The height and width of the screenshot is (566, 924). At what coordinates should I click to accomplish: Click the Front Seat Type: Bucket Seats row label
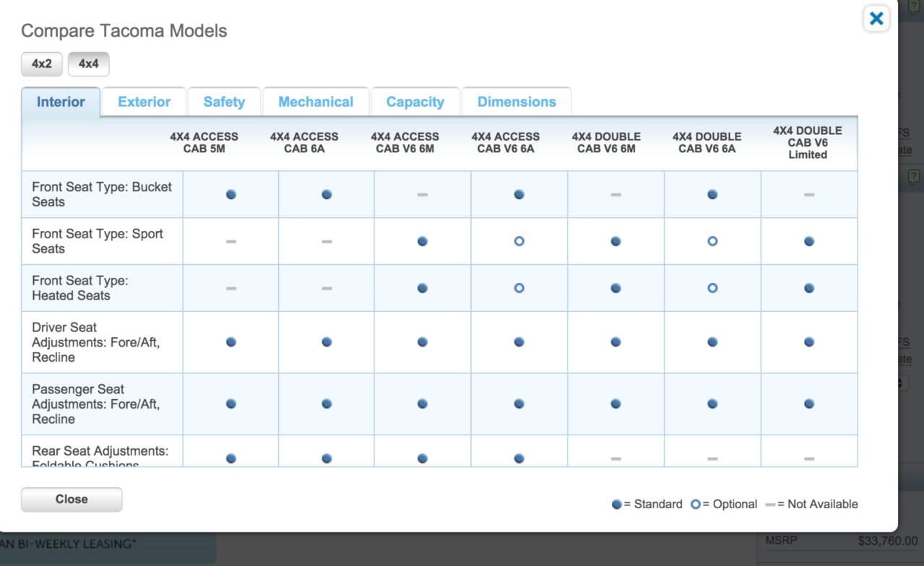coord(102,194)
